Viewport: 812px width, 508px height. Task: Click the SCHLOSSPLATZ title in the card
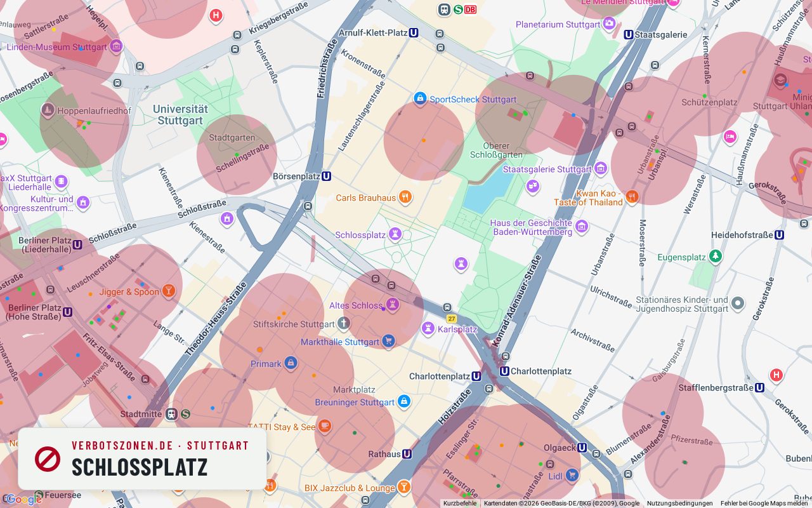[x=140, y=467]
